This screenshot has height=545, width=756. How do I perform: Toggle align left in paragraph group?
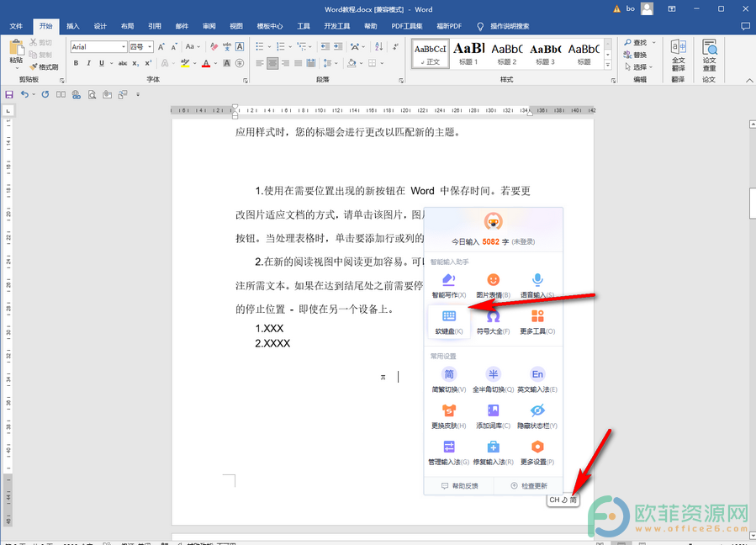click(260, 63)
